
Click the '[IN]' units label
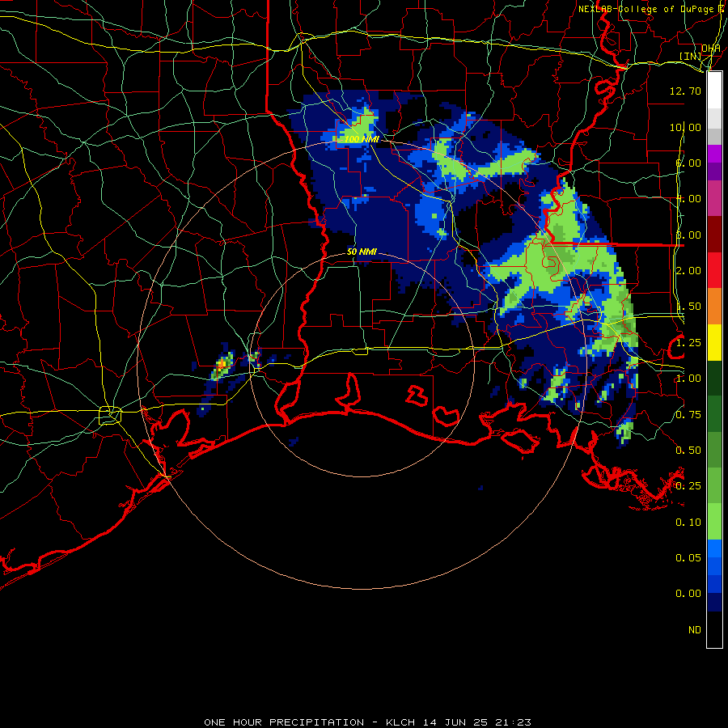click(691, 56)
